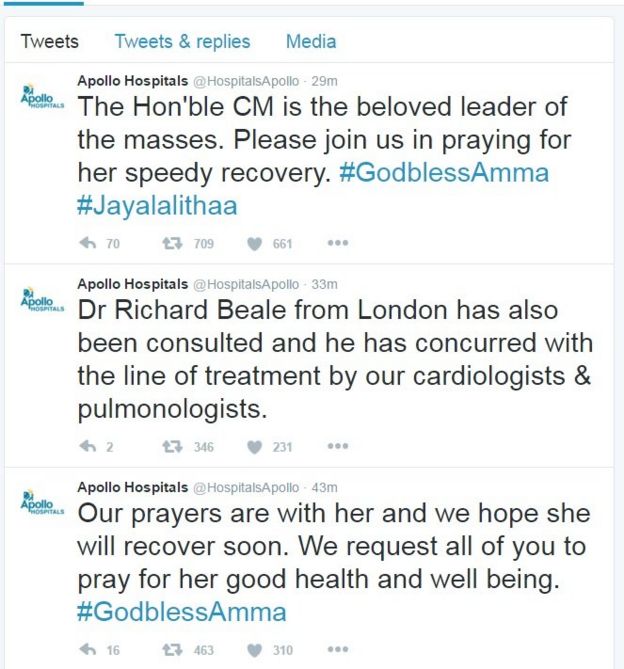Select the Tweets tab

pos(49,42)
